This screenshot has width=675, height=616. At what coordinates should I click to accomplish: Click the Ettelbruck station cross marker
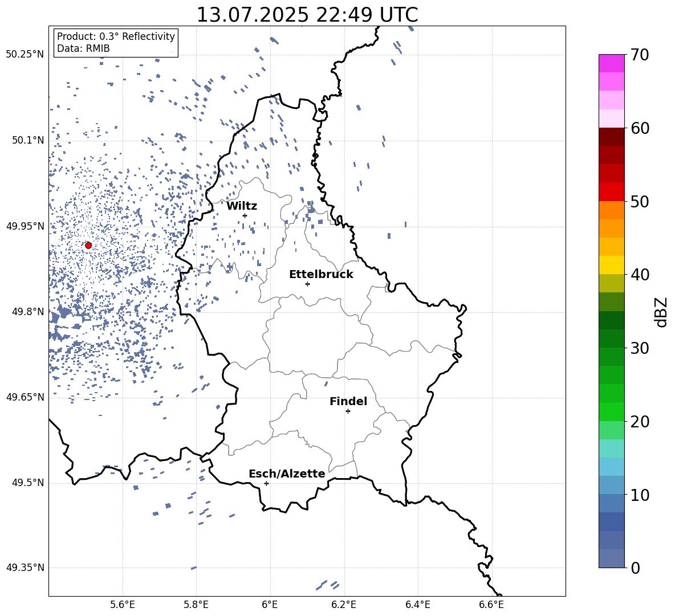click(x=307, y=284)
